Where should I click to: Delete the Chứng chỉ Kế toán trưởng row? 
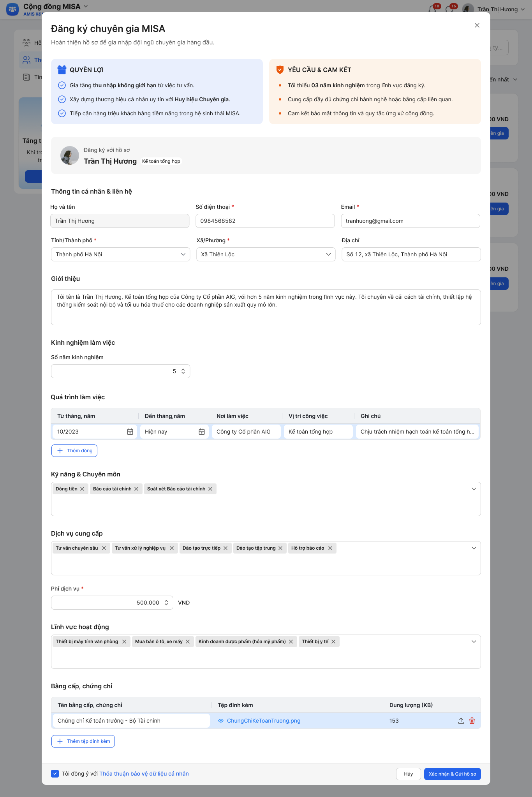[x=472, y=721]
